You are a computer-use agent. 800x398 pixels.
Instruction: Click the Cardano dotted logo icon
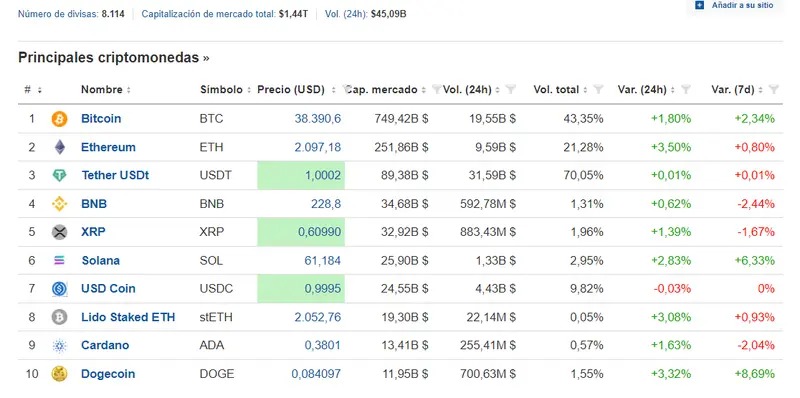59,346
